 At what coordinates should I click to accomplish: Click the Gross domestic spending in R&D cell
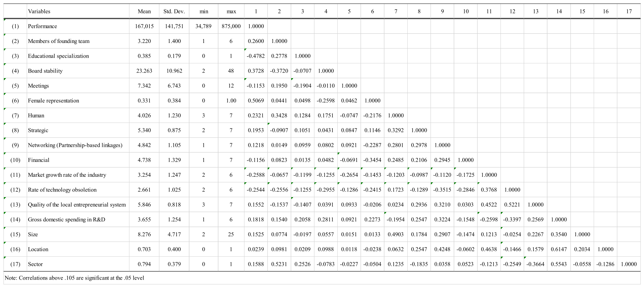(x=66, y=220)
